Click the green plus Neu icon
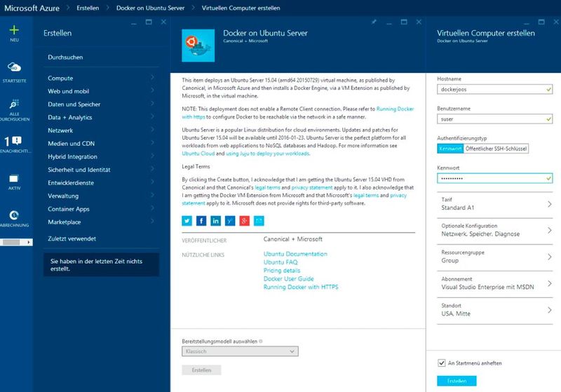The width and height of the screenshot is (561, 392). [x=14, y=30]
